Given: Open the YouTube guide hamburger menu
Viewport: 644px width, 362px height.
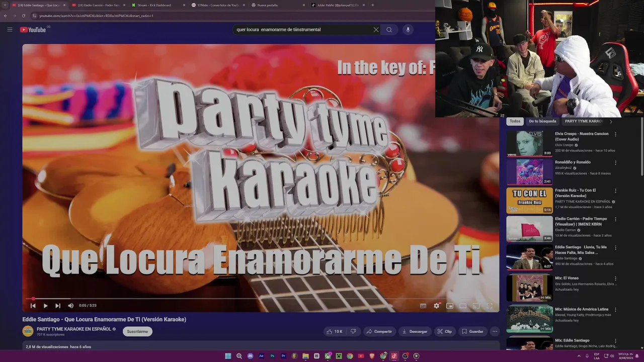Looking at the screenshot, I should (x=10, y=30).
